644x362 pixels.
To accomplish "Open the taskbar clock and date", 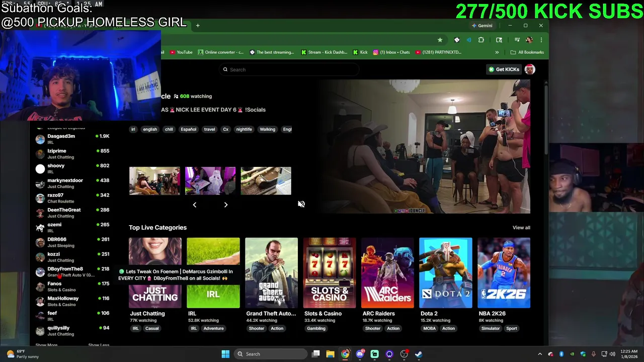I will 629,354.
